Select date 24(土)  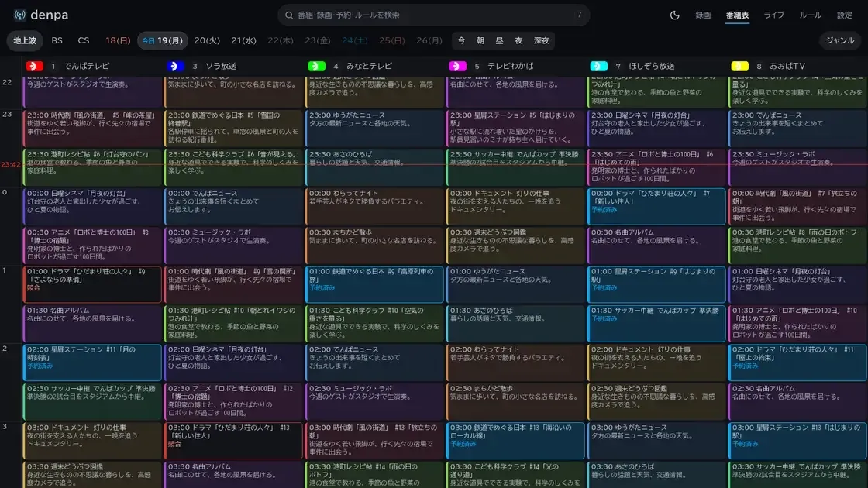click(x=355, y=40)
